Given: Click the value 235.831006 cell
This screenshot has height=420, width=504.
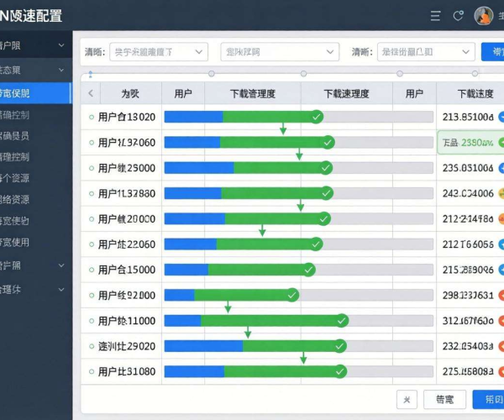Looking at the screenshot, I should 468,168.
